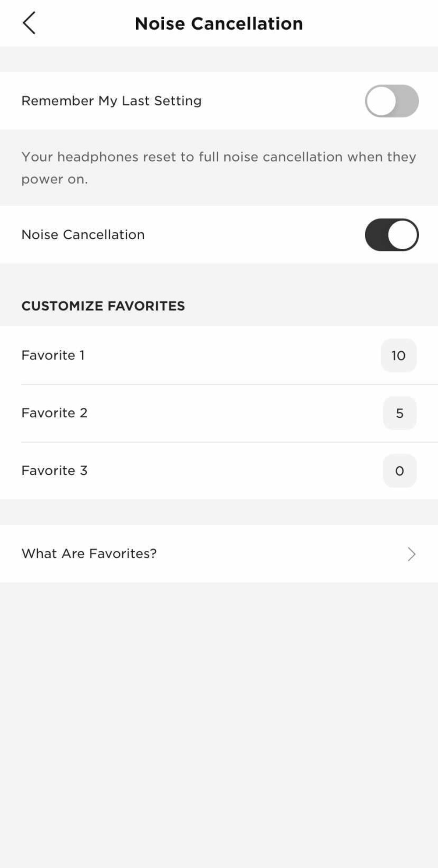This screenshot has height=868, width=438.
Task: Click the headphones reset description text
Action: (218, 168)
